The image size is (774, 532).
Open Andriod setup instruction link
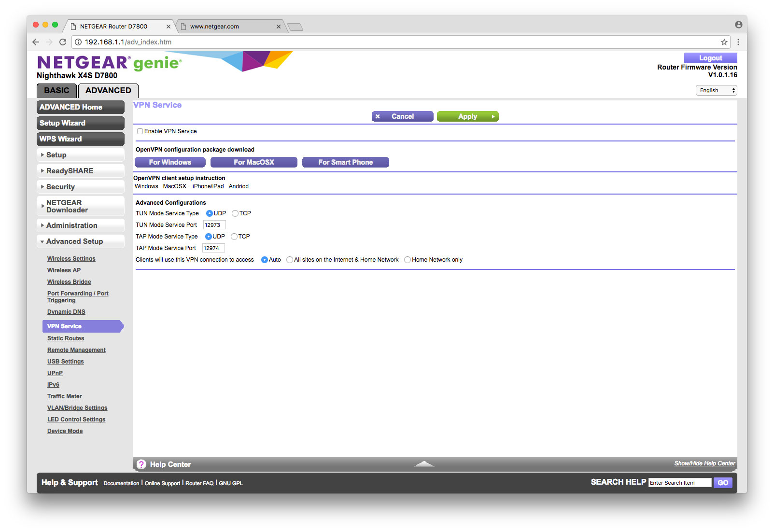pos(239,186)
